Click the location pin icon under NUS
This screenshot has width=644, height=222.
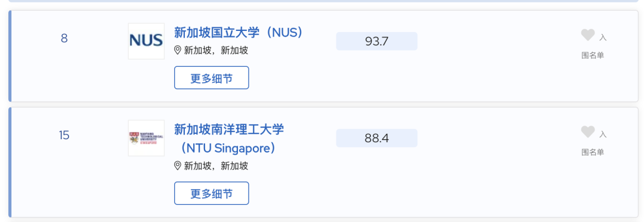pos(178,51)
